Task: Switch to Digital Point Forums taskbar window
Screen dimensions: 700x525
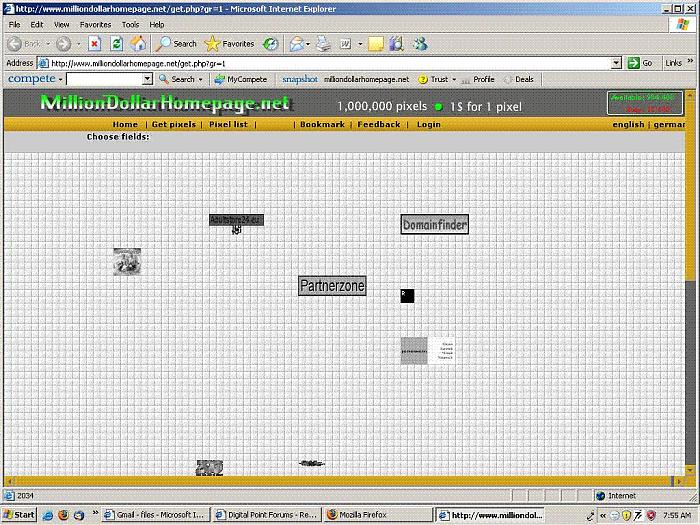Action: coord(267,515)
